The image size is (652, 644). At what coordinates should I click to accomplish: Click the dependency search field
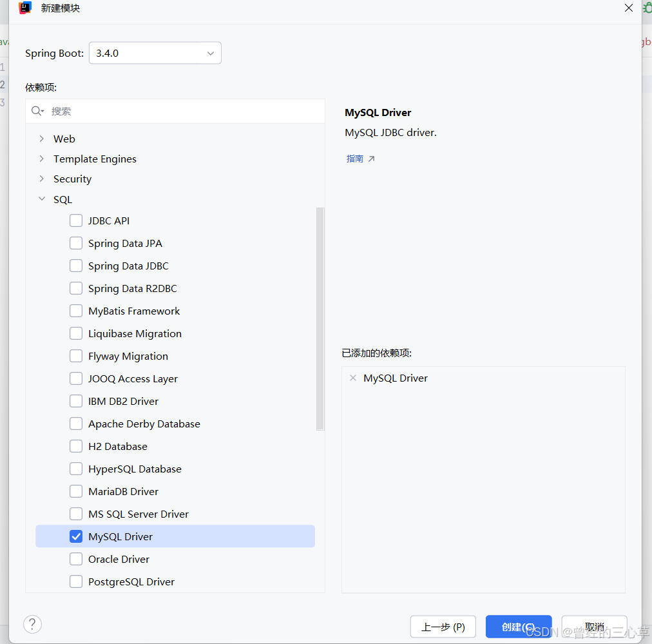pos(175,111)
